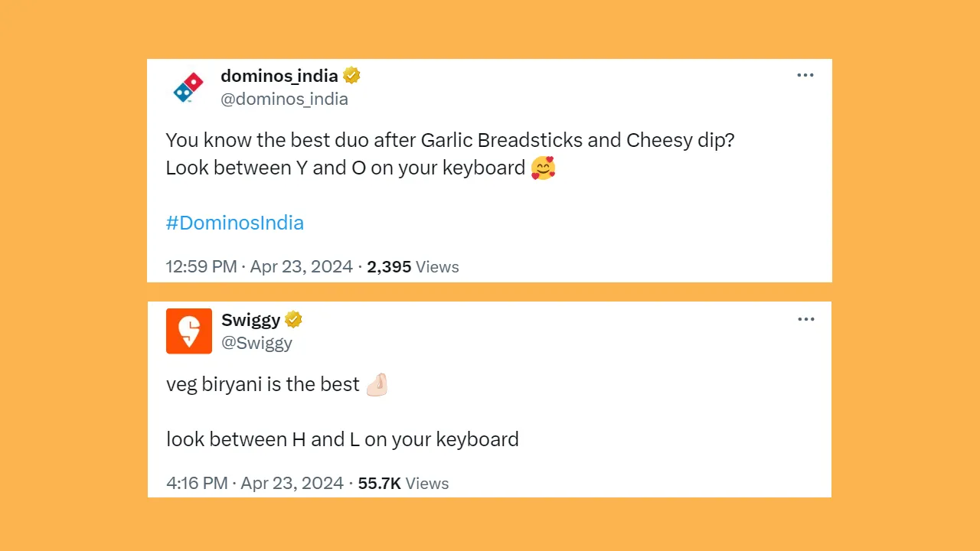Open the three-dot menu on the Swiggy tweet

pyautogui.click(x=806, y=319)
